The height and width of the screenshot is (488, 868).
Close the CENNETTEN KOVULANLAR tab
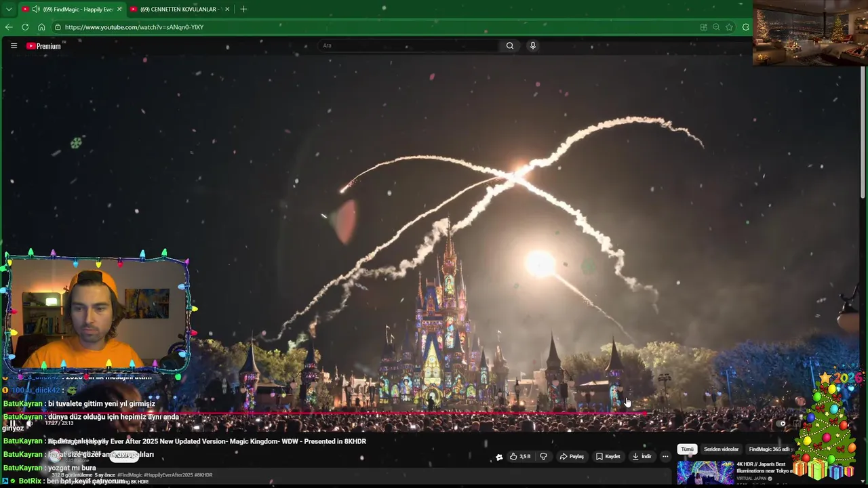point(227,9)
